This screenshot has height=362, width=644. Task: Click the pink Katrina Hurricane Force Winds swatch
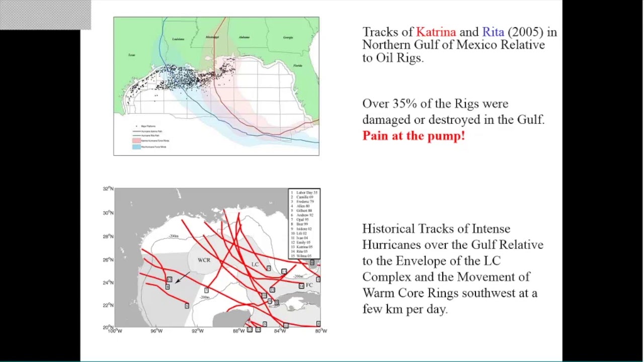tap(137, 141)
